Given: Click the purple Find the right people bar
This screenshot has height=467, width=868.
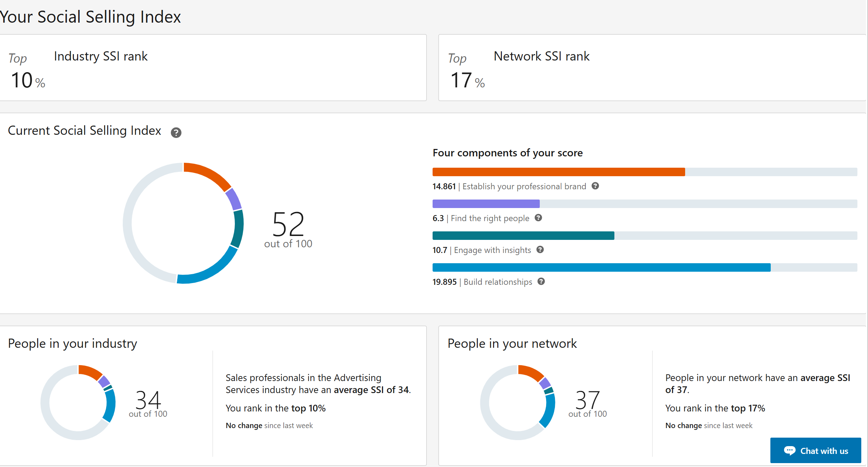Looking at the screenshot, I should [486, 204].
